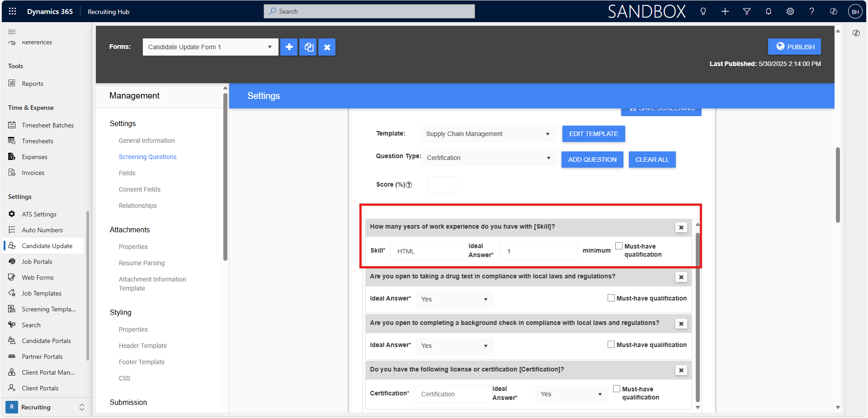The height and width of the screenshot is (418, 868).
Task: Collapse the site map hamburger menu
Action: point(12,32)
